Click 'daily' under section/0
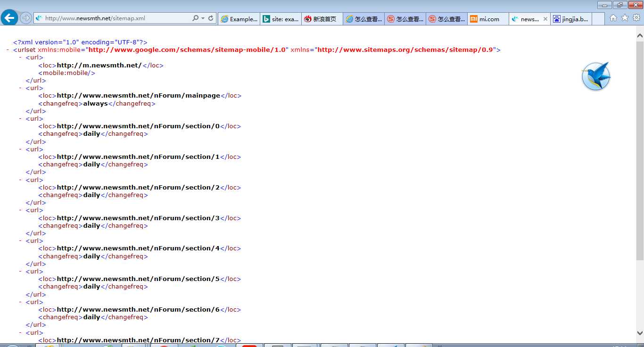 92,133
